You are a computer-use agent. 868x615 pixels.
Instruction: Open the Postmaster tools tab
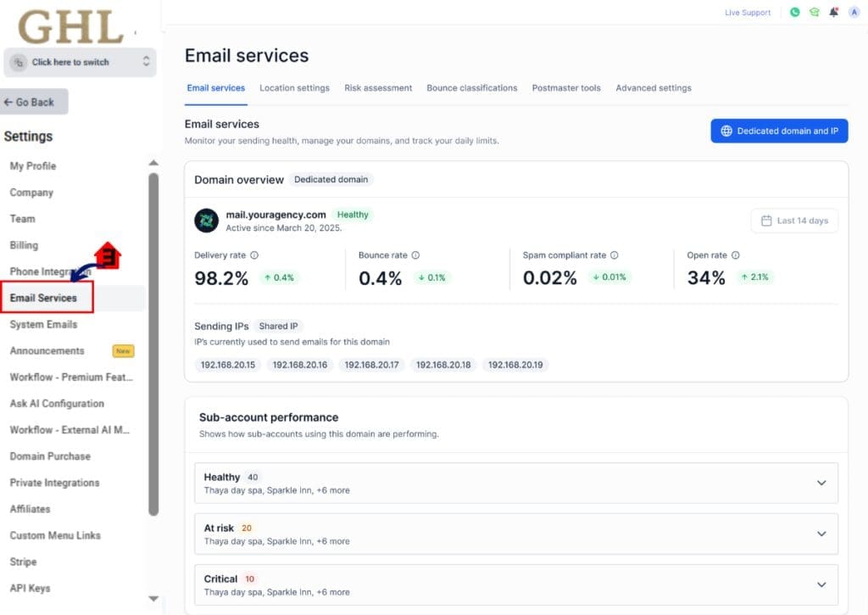click(x=566, y=88)
